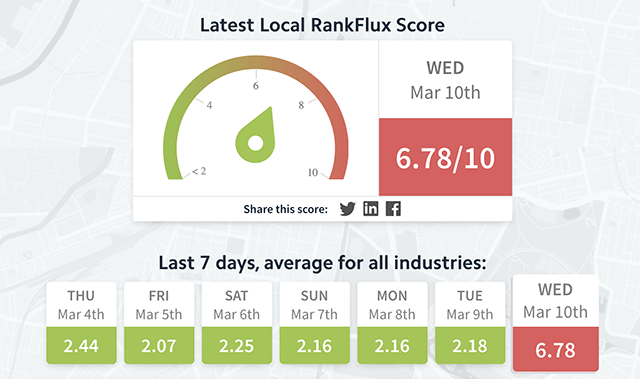
Task: Click the gauge label 10
Action: [x=313, y=173]
